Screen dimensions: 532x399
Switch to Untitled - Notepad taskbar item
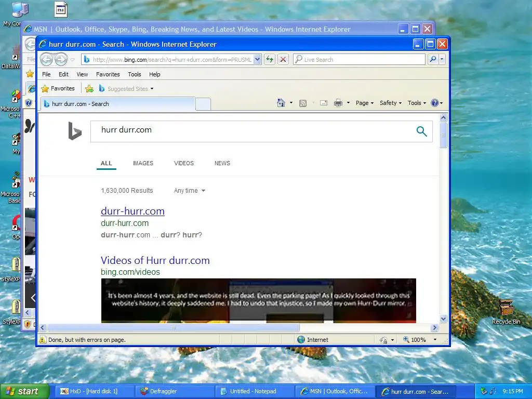point(255,391)
